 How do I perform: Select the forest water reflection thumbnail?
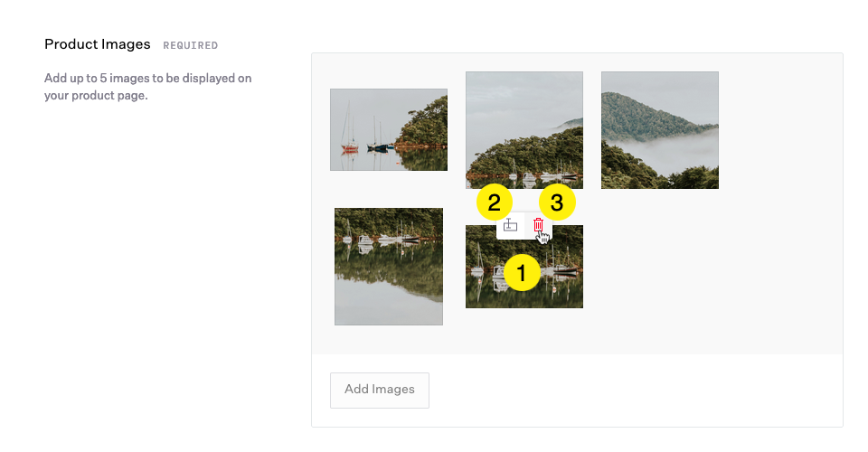click(x=388, y=266)
